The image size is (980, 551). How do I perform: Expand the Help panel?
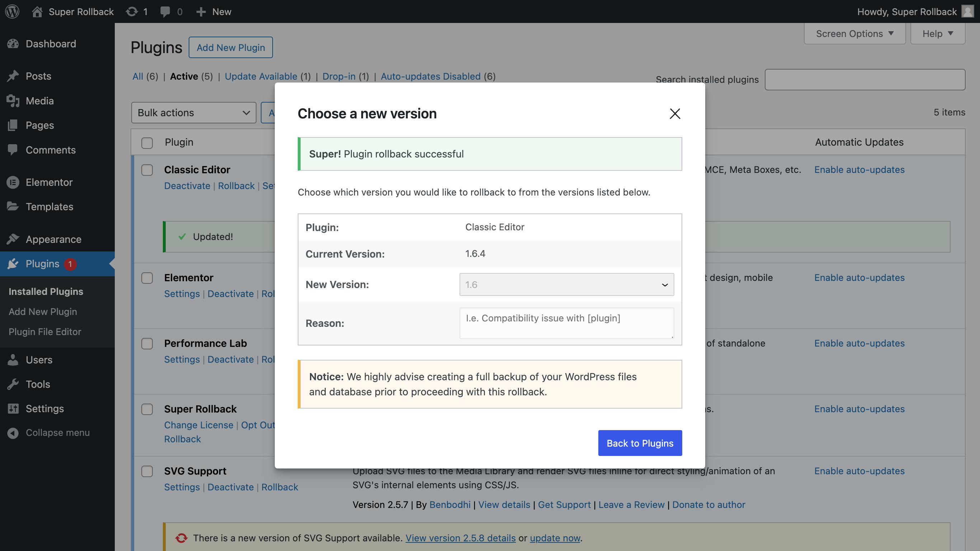click(937, 33)
